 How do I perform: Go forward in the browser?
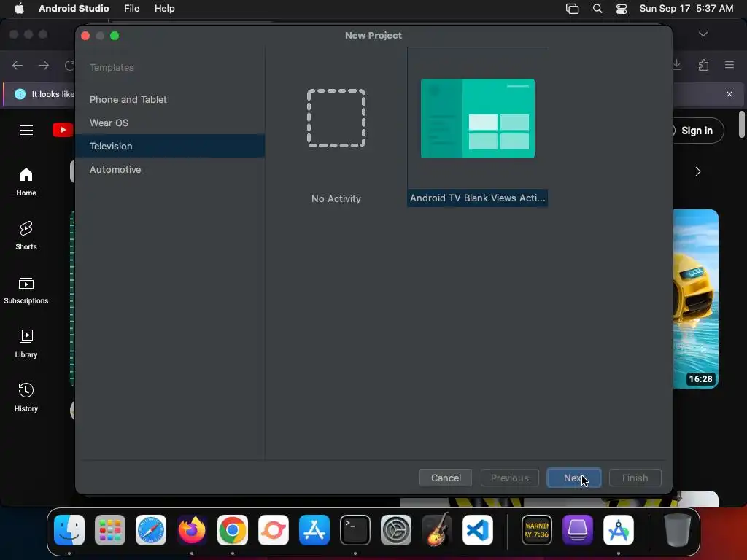(44, 65)
